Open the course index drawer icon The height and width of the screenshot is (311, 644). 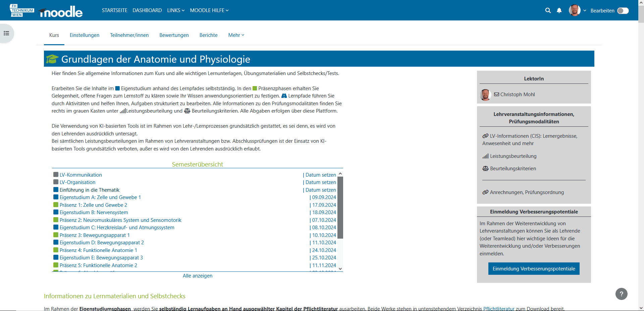click(x=6, y=33)
